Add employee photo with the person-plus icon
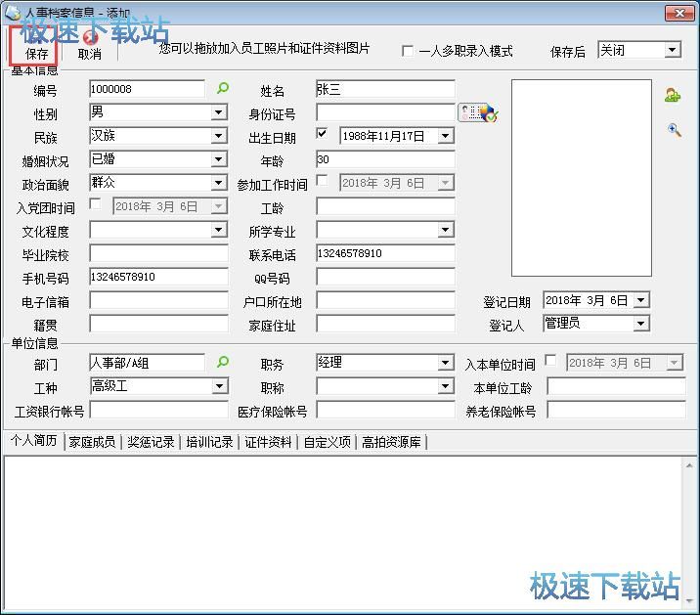This screenshot has height=615, width=700. (x=673, y=95)
